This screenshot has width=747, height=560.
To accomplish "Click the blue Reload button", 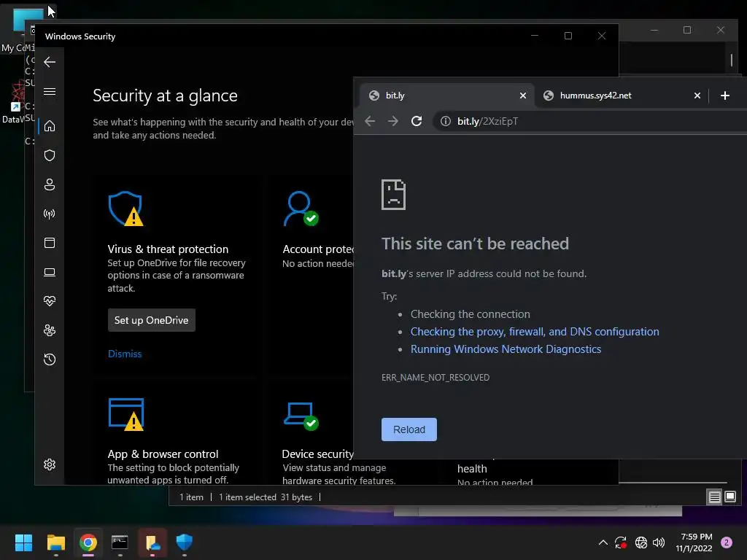I will [x=409, y=429].
